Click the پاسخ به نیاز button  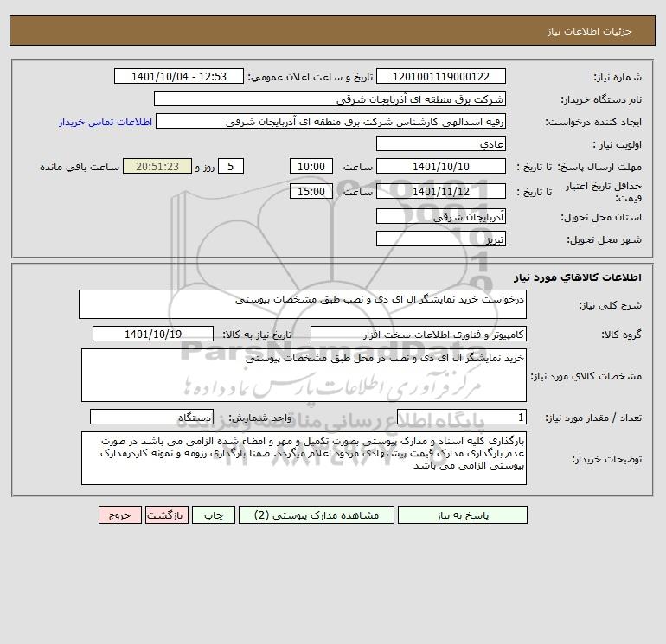[463, 514]
